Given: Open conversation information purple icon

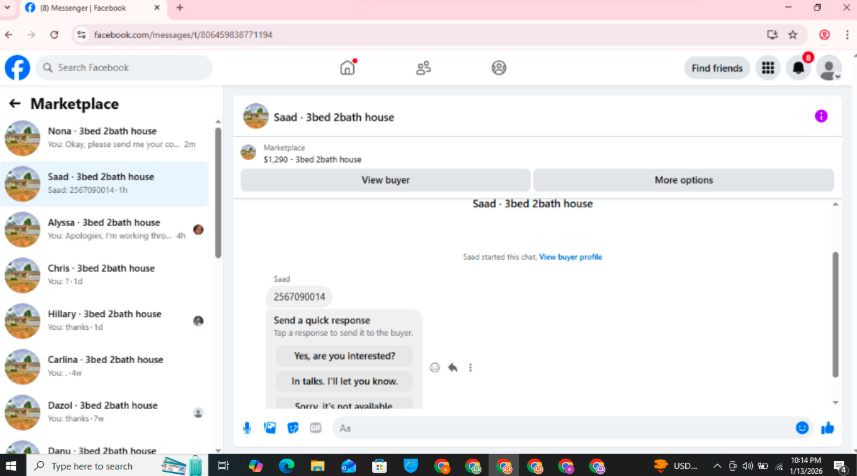Looking at the screenshot, I should [x=820, y=116].
